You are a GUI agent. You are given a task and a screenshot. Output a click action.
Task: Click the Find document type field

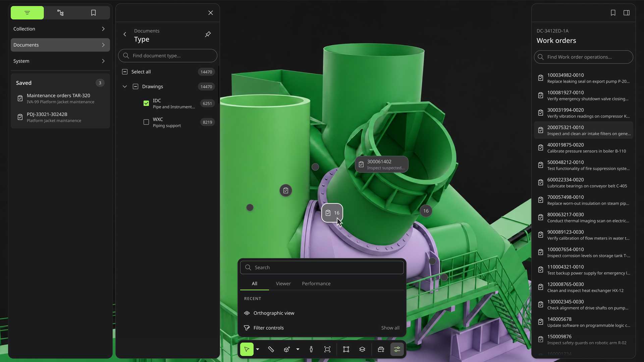click(168, 56)
